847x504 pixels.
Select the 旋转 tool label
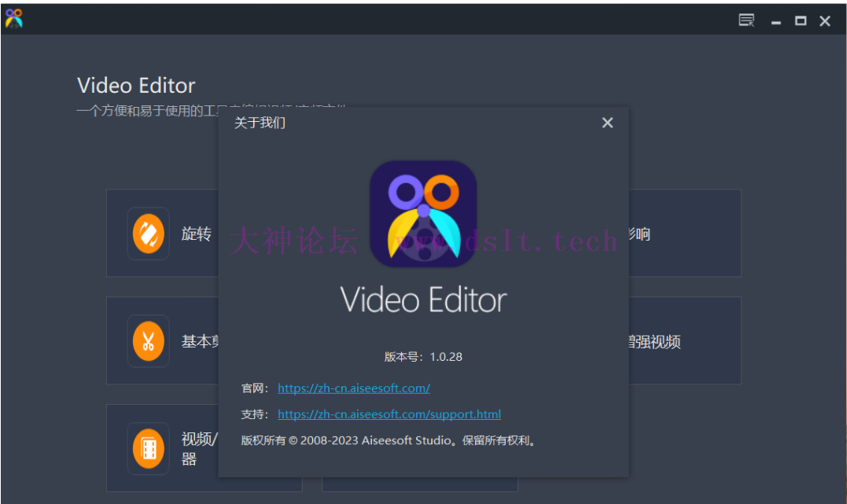click(197, 234)
